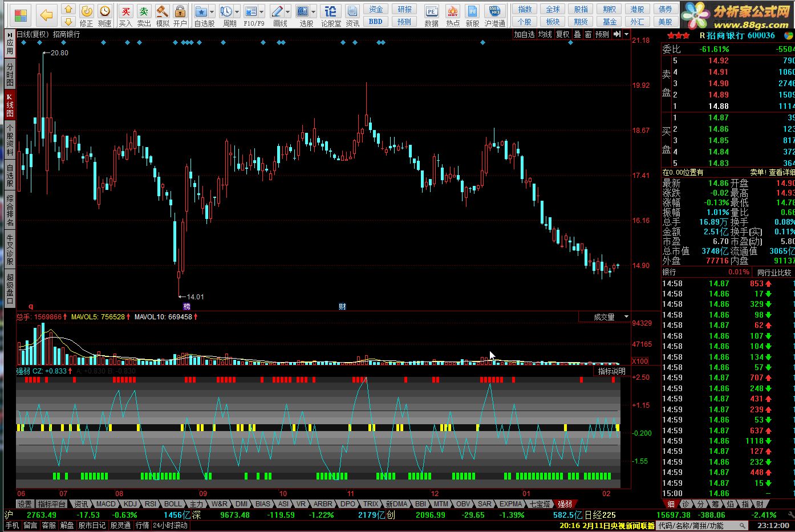Open the 超级盘口 sidebar tab
795x532 pixels.
pyautogui.click(x=10, y=289)
